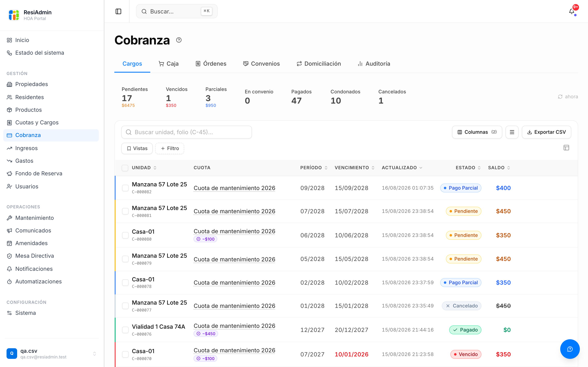Open the floating support chat button
Image resolution: width=588 pixels, height=367 pixels.
coord(570,349)
